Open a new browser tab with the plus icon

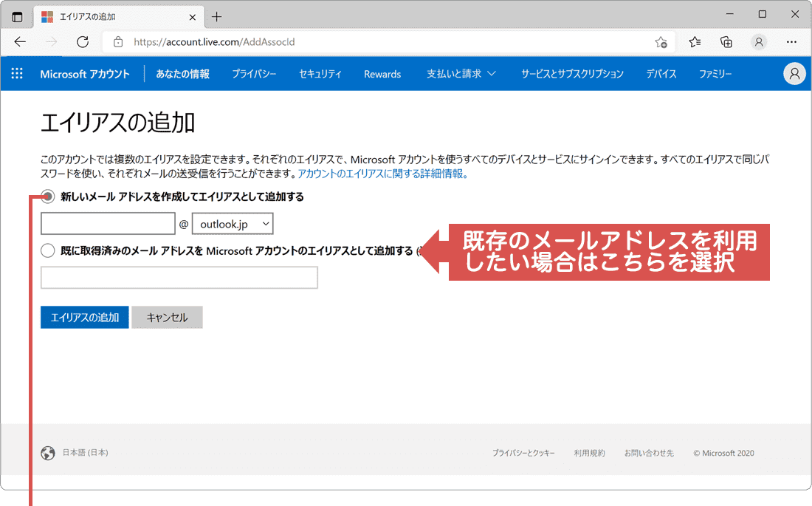216,16
